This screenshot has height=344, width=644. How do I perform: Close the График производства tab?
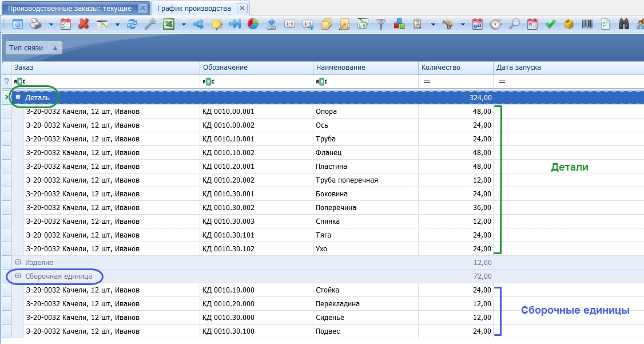[243, 8]
